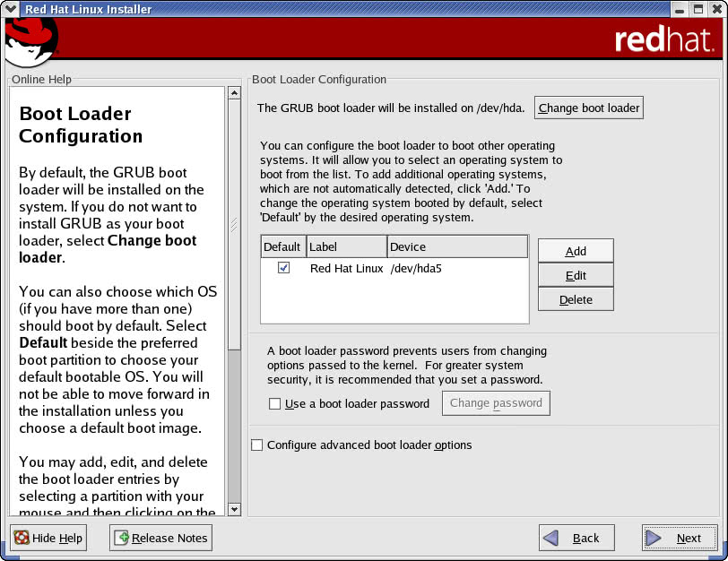The image size is (728, 561).
Task: Click help scrollbar down arrow
Action: coord(235,509)
